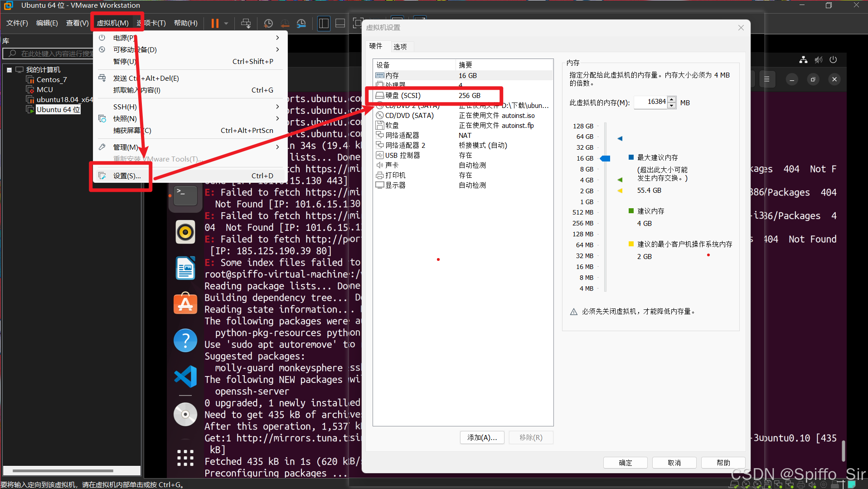Click the memory slider handle at 16 GB
This screenshot has width=868, height=489.
coord(605,158)
